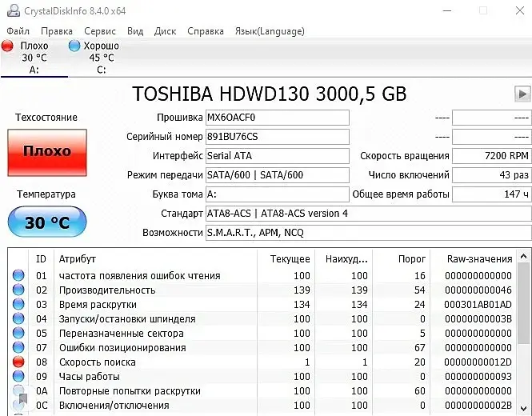
Task: Click the blue Хорошо status icon for disk C
Action: point(74,46)
